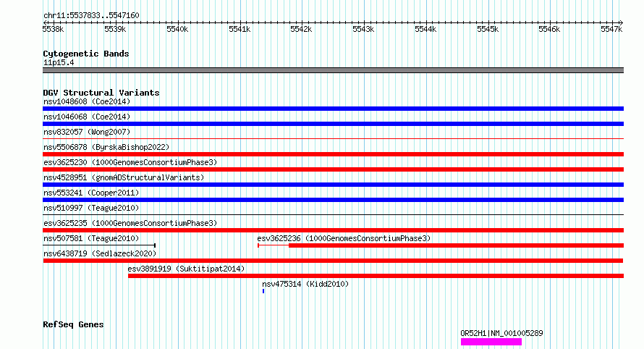The height and width of the screenshot is (349, 644).
Task: Select the short black line under nsv507581
Action: click(99, 245)
